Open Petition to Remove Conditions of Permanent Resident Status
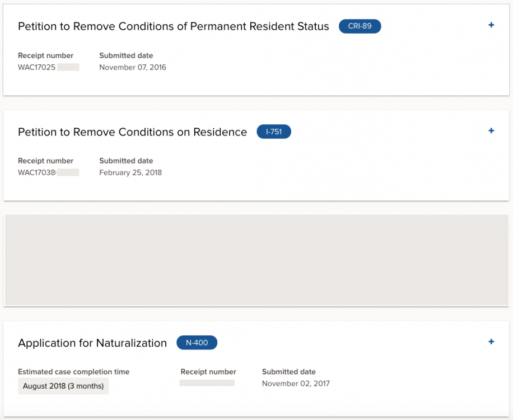The width and height of the screenshot is (513, 420). pos(174,26)
